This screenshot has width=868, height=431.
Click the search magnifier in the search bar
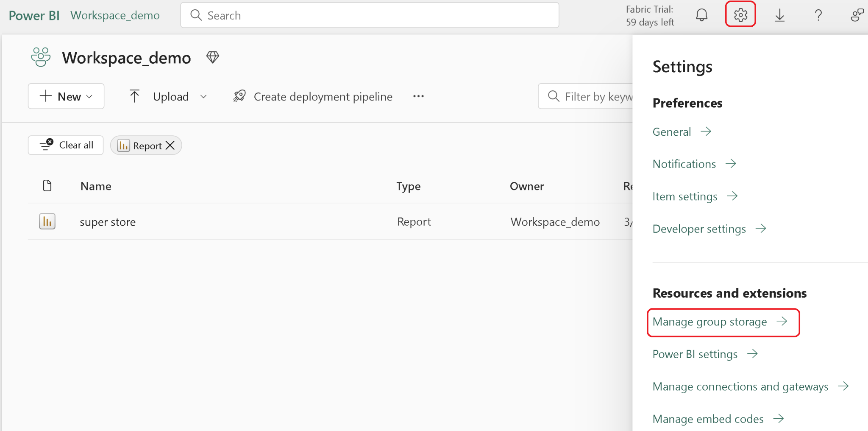click(195, 15)
